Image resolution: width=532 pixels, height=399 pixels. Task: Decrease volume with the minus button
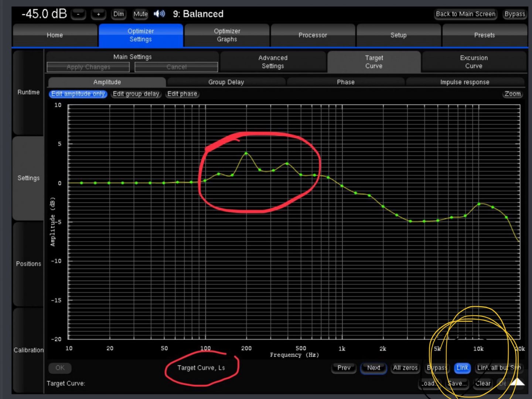click(78, 14)
